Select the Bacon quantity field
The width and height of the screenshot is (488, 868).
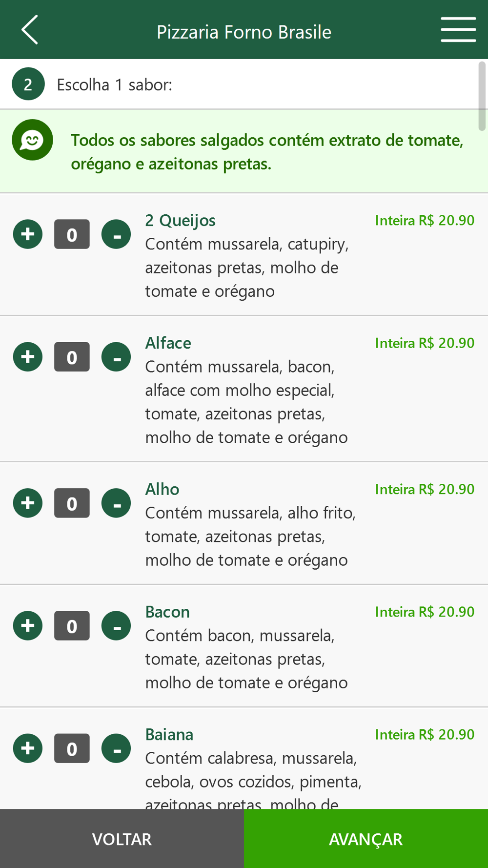pos(72,626)
